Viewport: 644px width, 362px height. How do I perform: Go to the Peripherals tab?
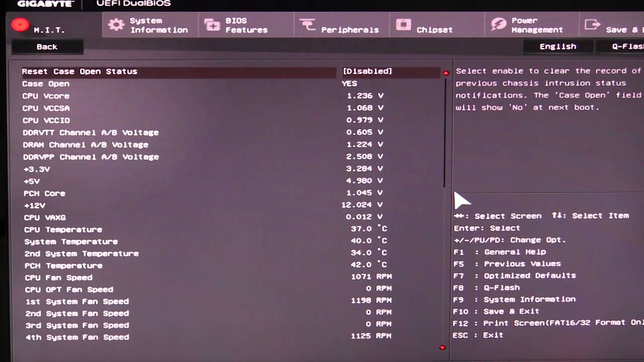350,30
